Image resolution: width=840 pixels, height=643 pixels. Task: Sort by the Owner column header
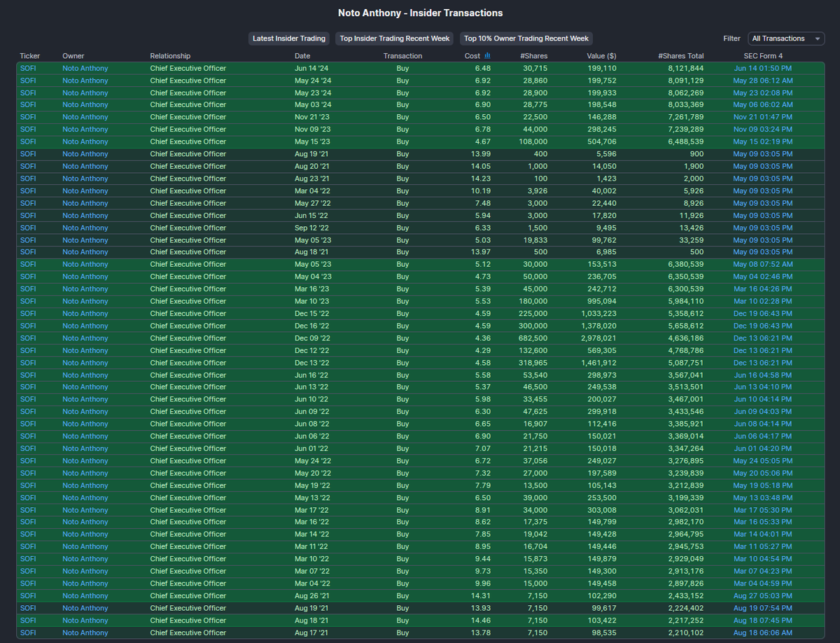point(73,56)
